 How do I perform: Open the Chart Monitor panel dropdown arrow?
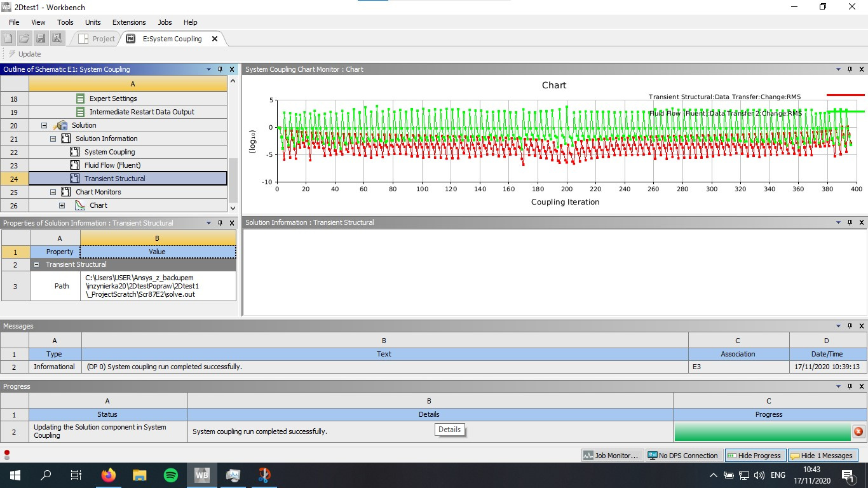(838, 69)
